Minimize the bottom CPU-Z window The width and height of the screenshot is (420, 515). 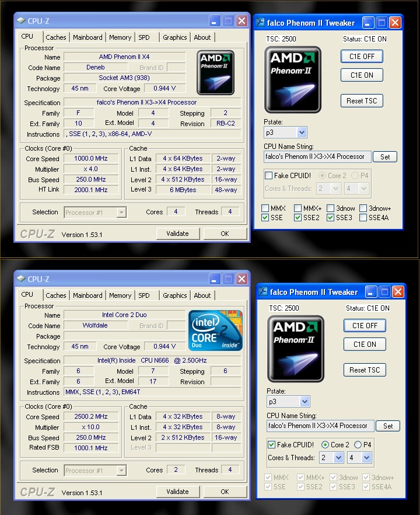[x=215, y=279]
